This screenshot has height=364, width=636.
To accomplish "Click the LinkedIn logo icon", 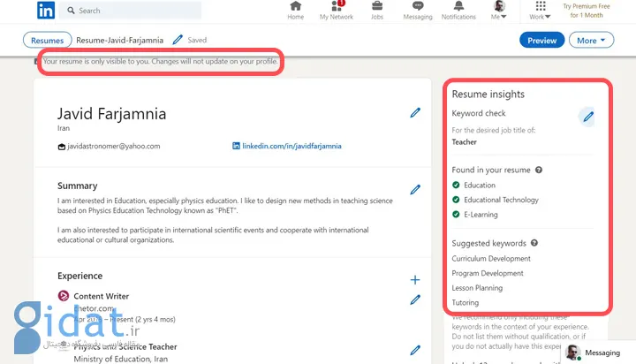I will [46, 11].
